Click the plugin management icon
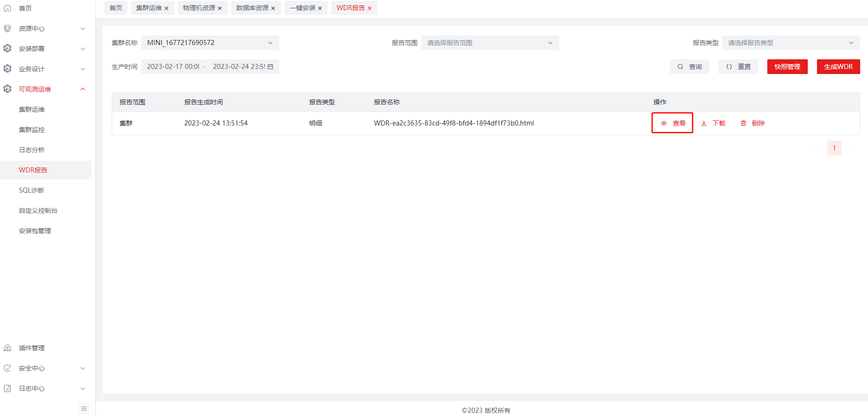The image size is (868, 416). coord(7,348)
